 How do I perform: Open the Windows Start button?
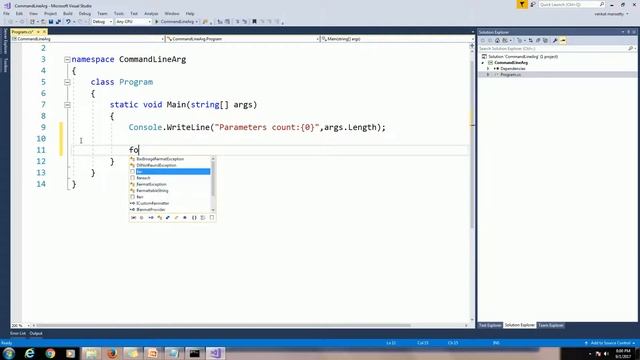pyautogui.click(x=9, y=353)
